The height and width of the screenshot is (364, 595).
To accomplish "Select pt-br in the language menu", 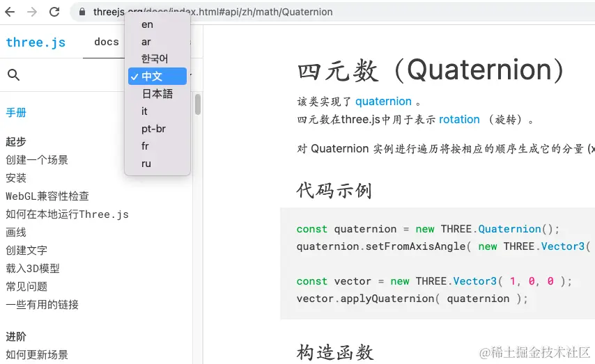I will pos(157,129).
